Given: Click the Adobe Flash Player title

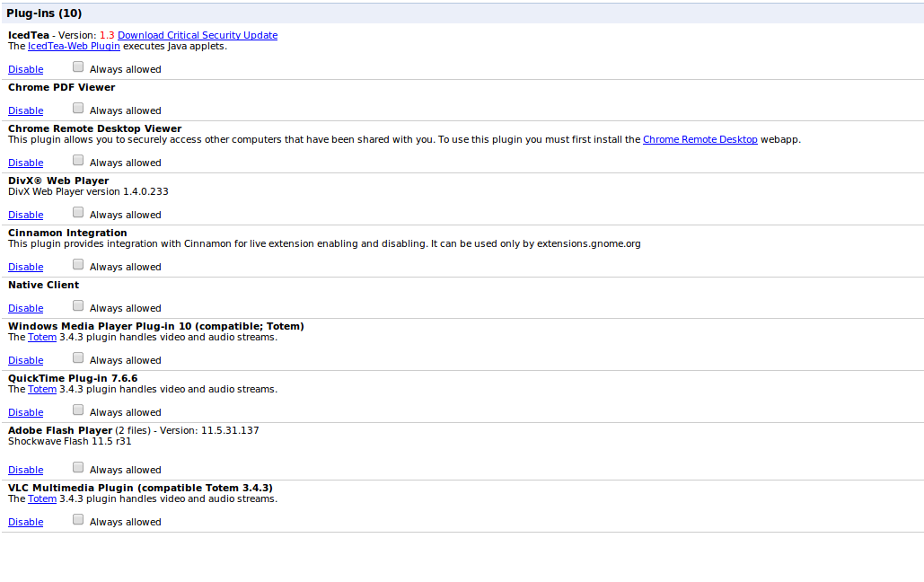Looking at the screenshot, I should click(60, 430).
